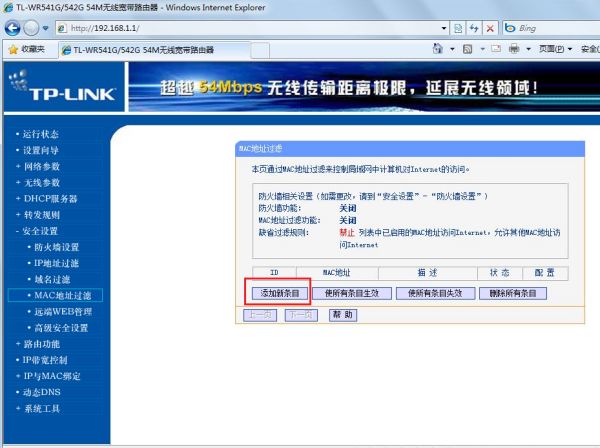Click the IE page icon in address bar

click(x=62, y=28)
